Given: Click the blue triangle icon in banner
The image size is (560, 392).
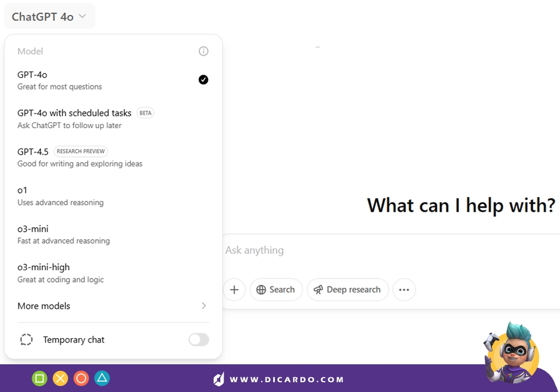Looking at the screenshot, I should 102,378.
